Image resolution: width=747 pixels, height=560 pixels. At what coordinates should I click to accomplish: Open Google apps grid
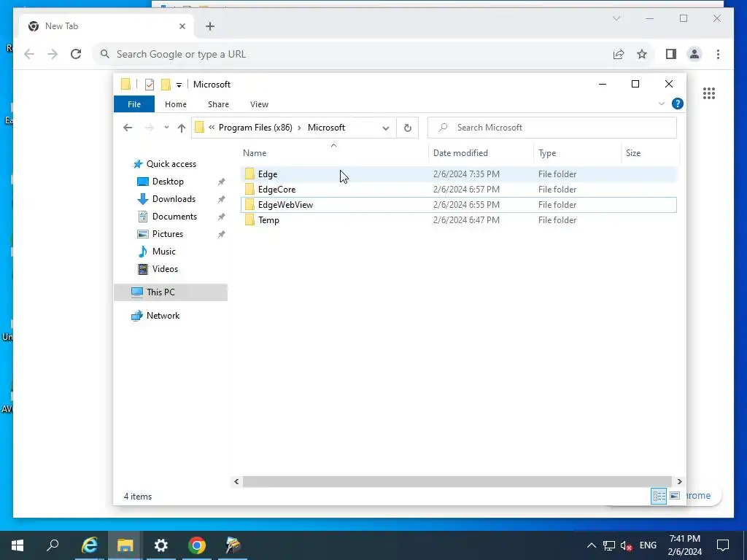pos(709,93)
